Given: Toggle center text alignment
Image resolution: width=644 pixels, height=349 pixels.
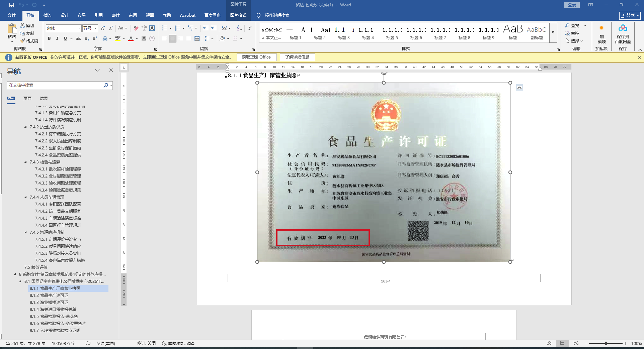Looking at the screenshot, I should click(x=172, y=38).
